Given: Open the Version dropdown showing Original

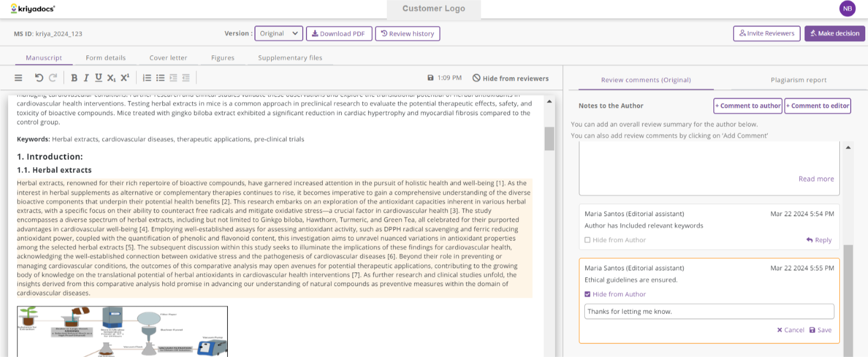Looking at the screenshot, I should tap(279, 34).
